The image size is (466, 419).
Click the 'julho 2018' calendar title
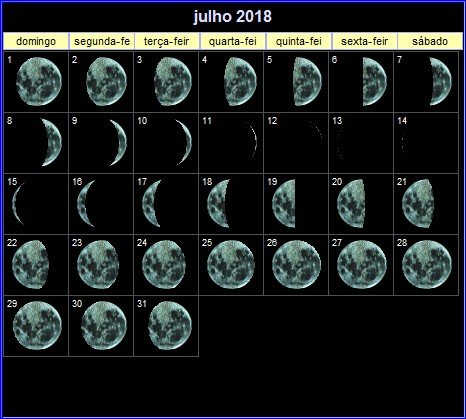(x=232, y=16)
